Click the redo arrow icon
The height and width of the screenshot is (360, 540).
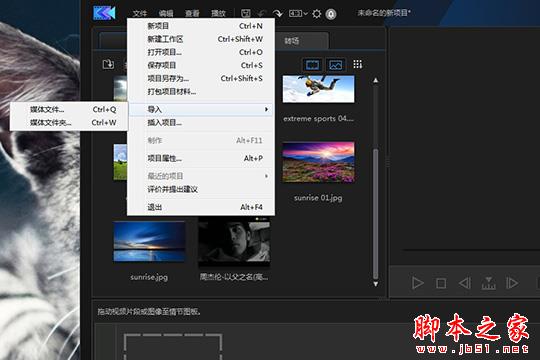(x=278, y=13)
